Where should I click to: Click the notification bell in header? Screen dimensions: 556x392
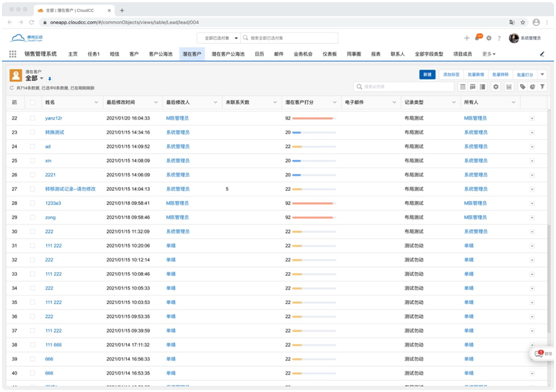pos(478,38)
